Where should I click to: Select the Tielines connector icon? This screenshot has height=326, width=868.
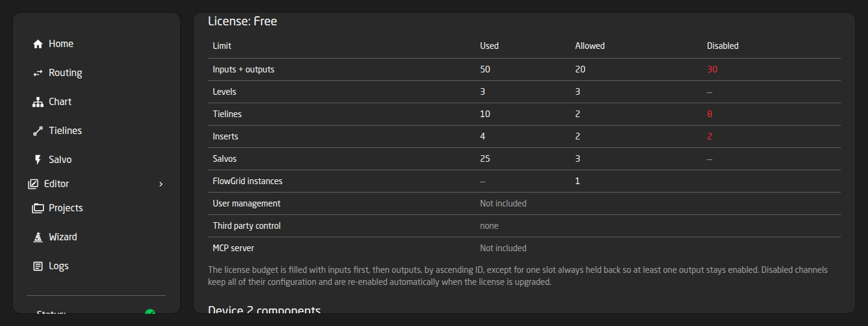pos(38,131)
